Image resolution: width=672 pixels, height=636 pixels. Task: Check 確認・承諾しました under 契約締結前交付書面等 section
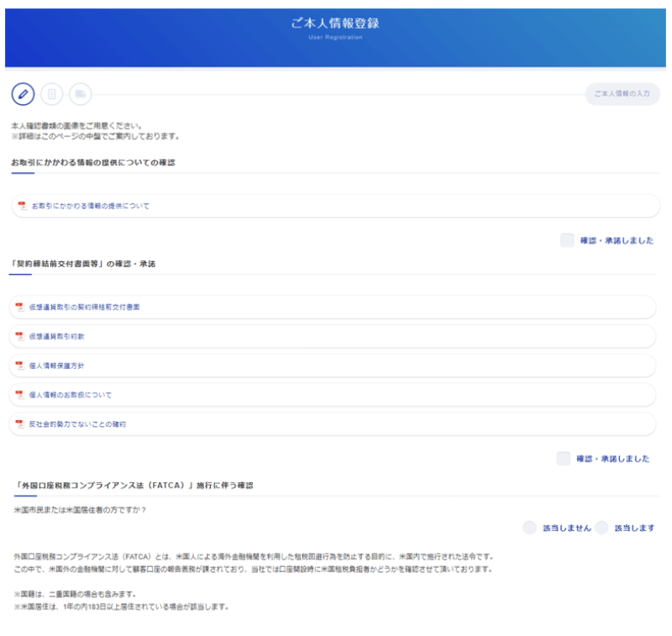[564, 459]
